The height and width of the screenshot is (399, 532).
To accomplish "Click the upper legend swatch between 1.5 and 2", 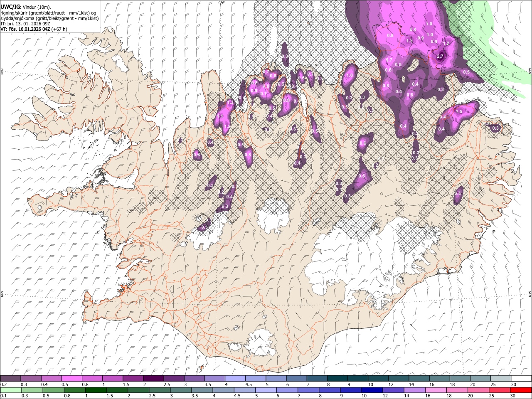I will [x=133, y=378].
